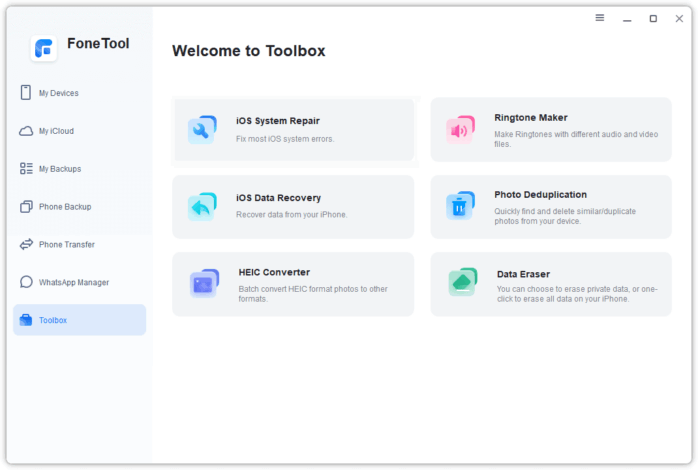
Task: Select Phone Backup in sidebar
Action: click(x=79, y=207)
